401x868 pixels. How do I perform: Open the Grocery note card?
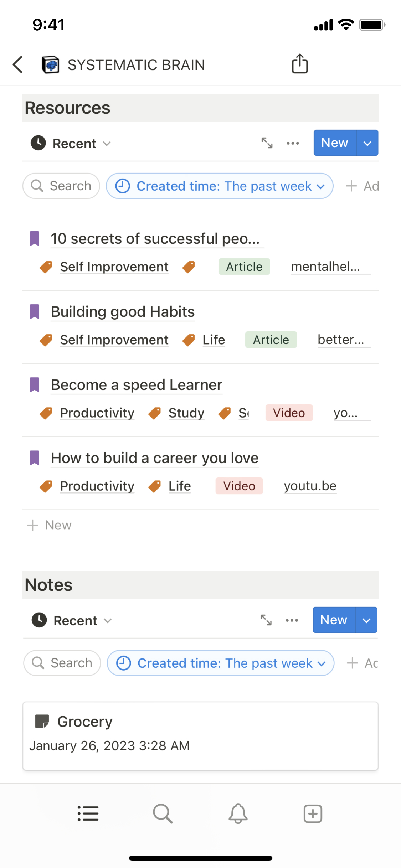click(200, 736)
